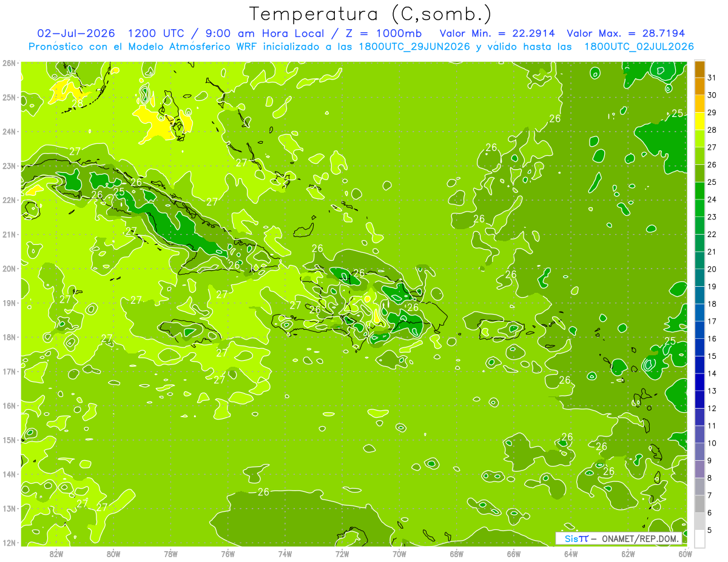The height and width of the screenshot is (562, 728).
Task: Click the '1800UTC_29JUN2026' initialization time
Action: coord(416,47)
